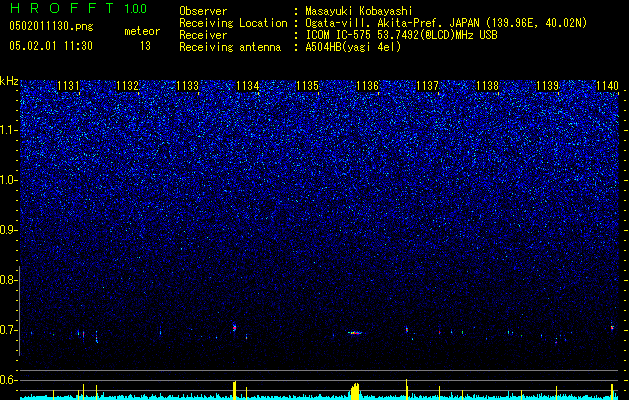Click the 'Receiving Location' label
629x400 pixels.
coord(233,23)
